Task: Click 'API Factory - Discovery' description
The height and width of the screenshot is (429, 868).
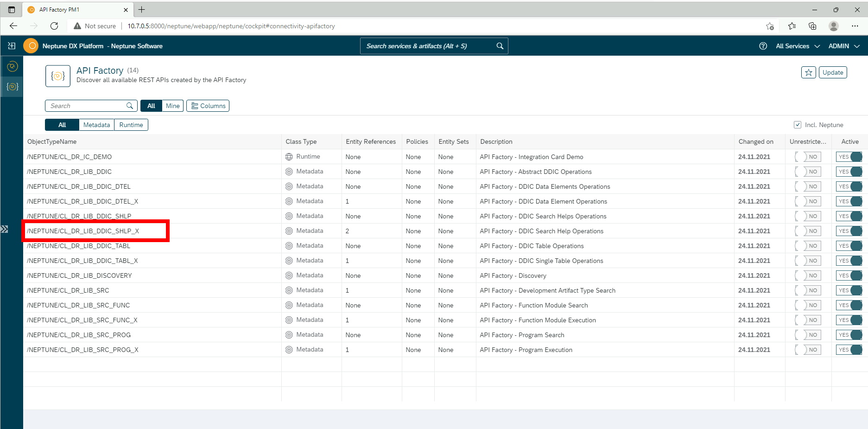Action: pos(513,275)
